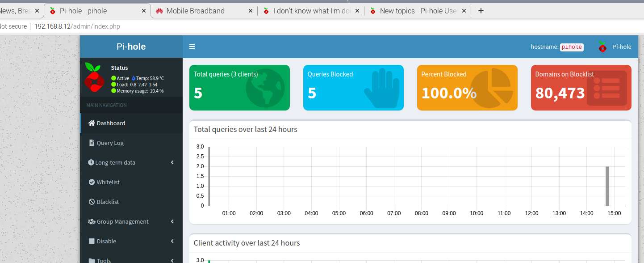Click the Huawei icon on Mobile Broadband tab

point(159,11)
